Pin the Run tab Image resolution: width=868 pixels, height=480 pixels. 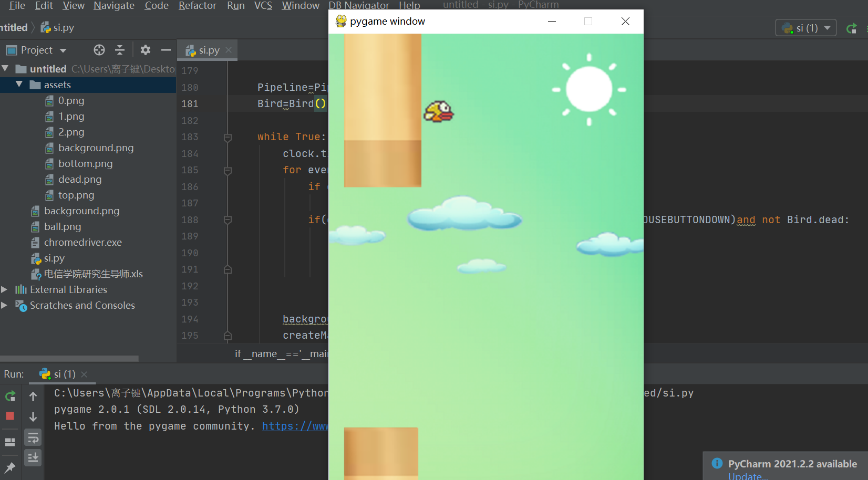[10, 467]
